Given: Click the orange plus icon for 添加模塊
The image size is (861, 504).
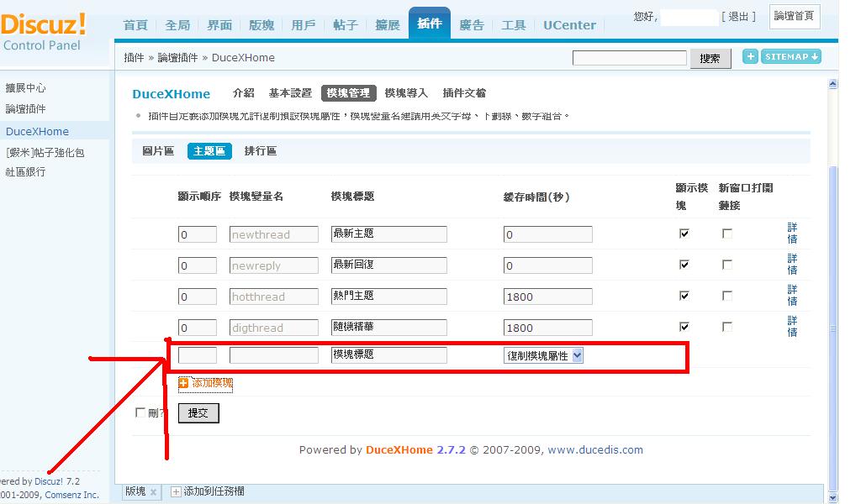Looking at the screenshot, I should [183, 383].
